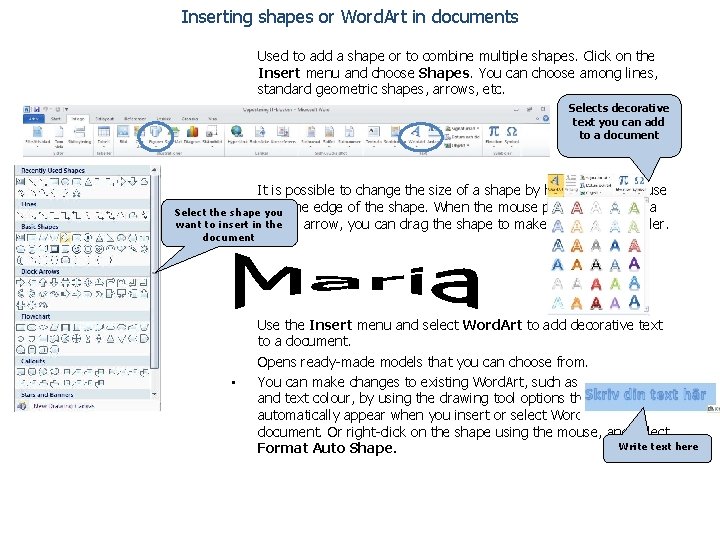Click the blue Help icon at ribbon's right

546,118
